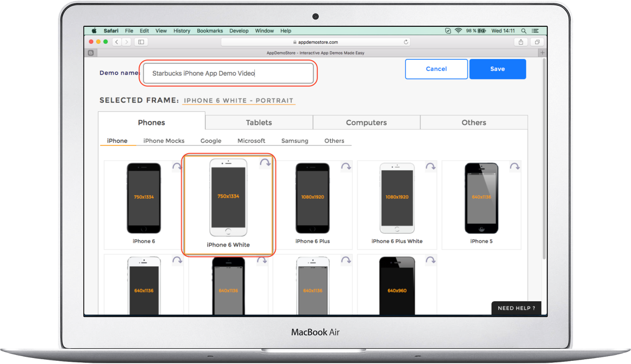This screenshot has width=631, height=364.
Task: Switch to the Phones tab
Action: [x=151, y=123]
